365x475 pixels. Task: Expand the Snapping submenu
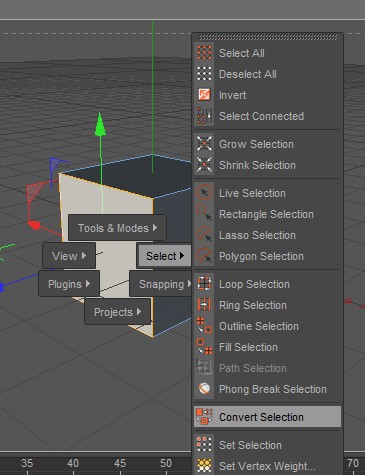[x=161, y=284]
